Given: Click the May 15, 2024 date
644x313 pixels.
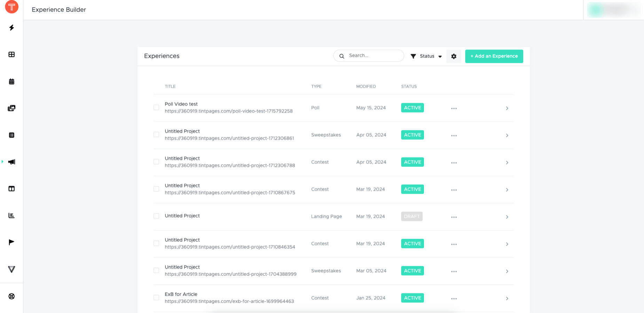Looking at the screenshot, I should click(x=371, y=108).
